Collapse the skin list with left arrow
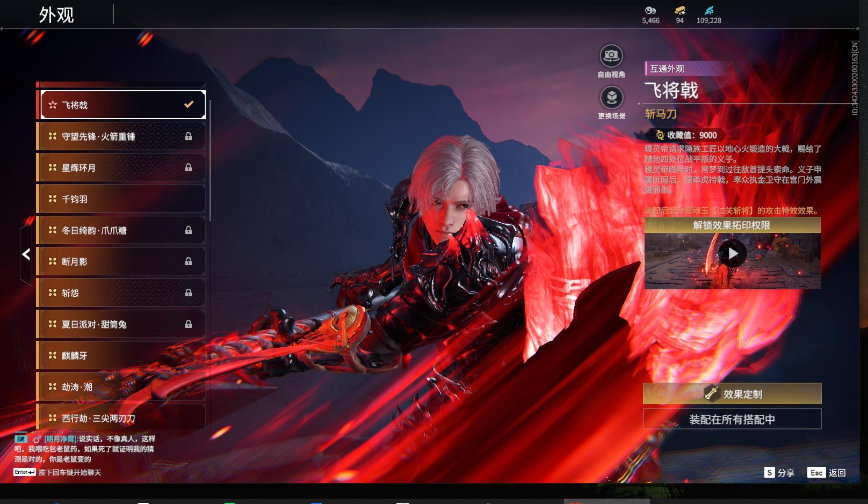The width and height of the screenshot is (868, 504). 26,254
